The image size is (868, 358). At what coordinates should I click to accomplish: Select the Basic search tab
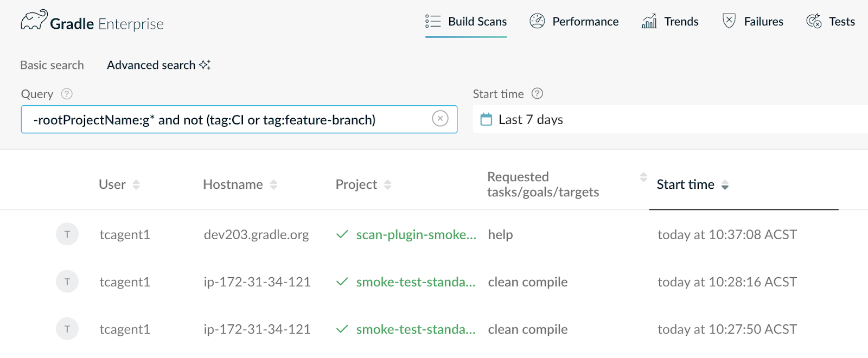point(52,65)
